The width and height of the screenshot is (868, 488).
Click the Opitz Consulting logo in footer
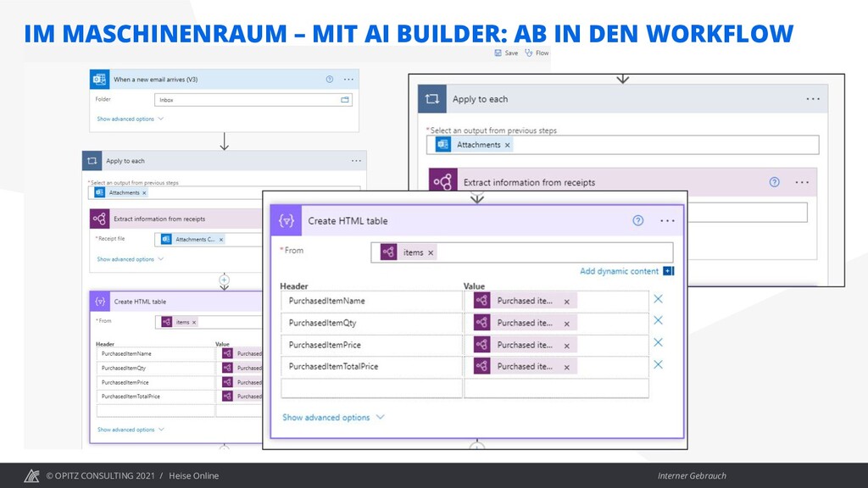tap(31, 475)
